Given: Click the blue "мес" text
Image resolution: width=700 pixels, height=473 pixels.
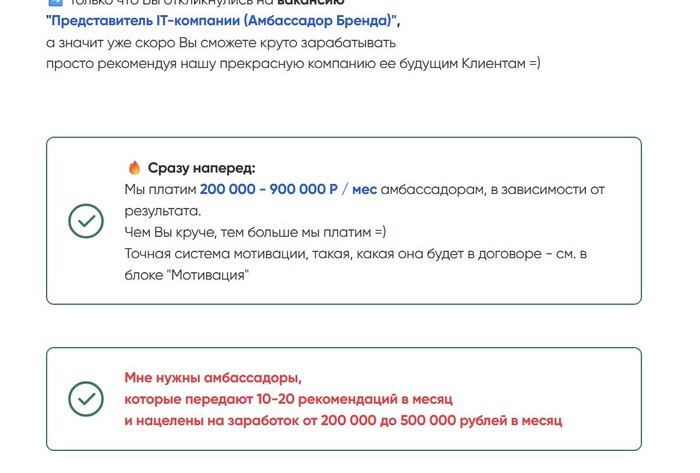Looking at the screenshot, I should (x=364, y=189).
